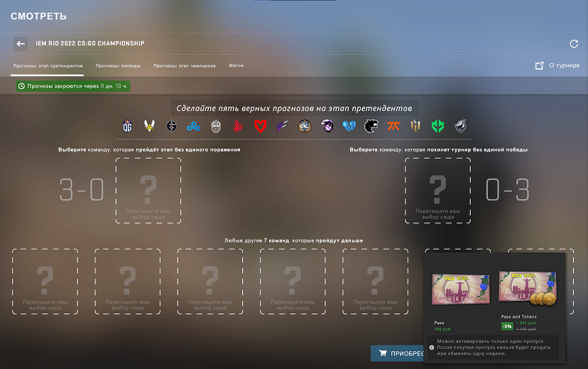Viewport: 588px width, 369px height.
Task: Click the external link icon beside О турнире
Action: [539, 65]
